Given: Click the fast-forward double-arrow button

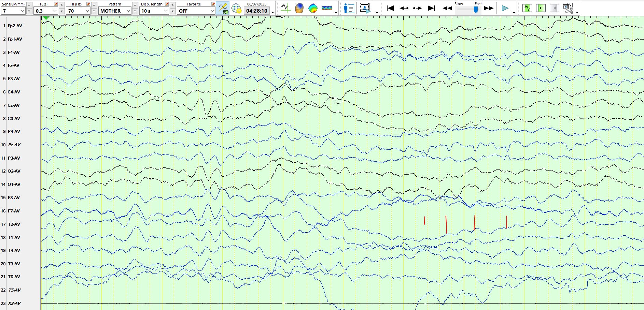Looking at the screenshot, I should [489, 8].
